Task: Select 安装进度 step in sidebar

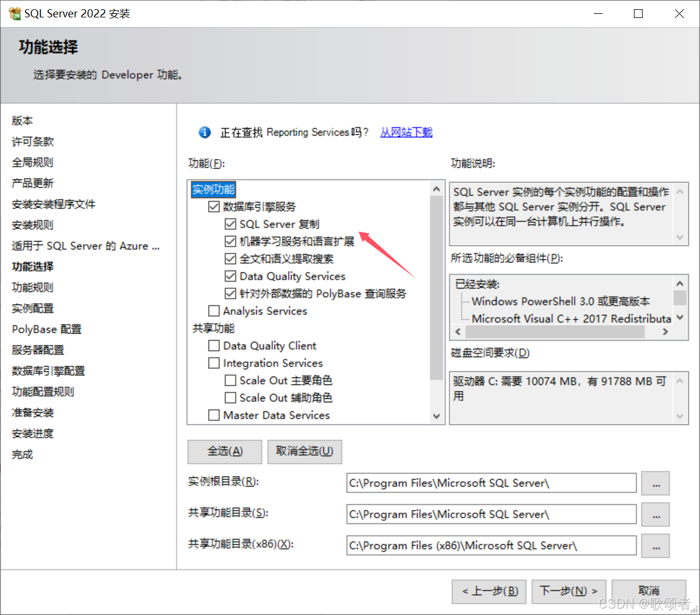Action: point(33,433)
